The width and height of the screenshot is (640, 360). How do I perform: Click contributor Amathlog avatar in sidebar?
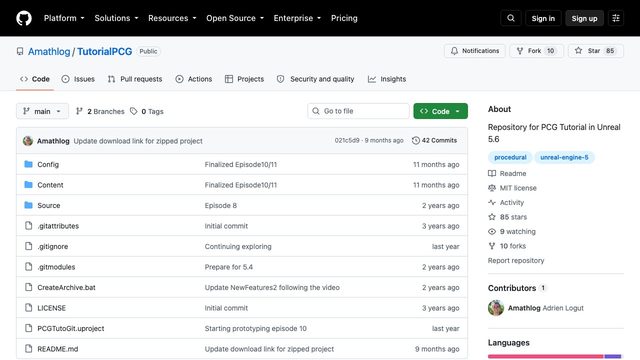pyautogui.click(x=496, y=308)
